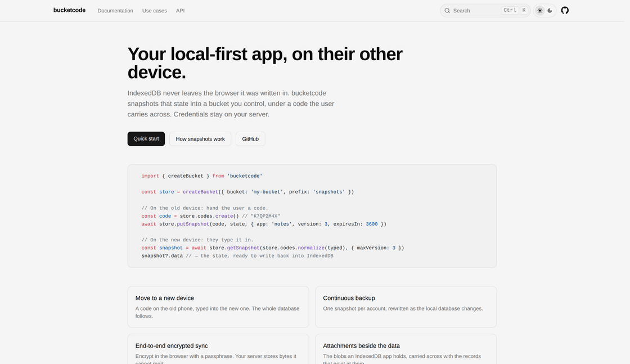The image size is (630, 364).
Task: Open the API nav item
Action: [x=180, y=11]
